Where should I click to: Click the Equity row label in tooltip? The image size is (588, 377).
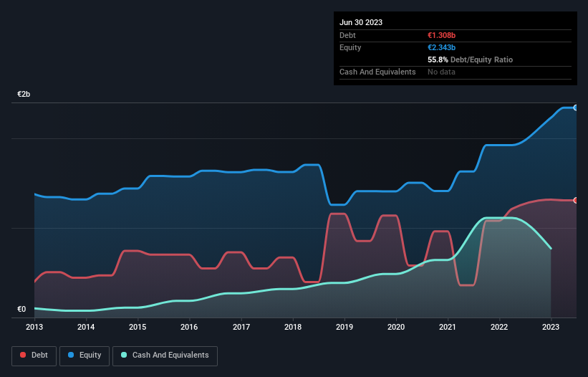350,47
